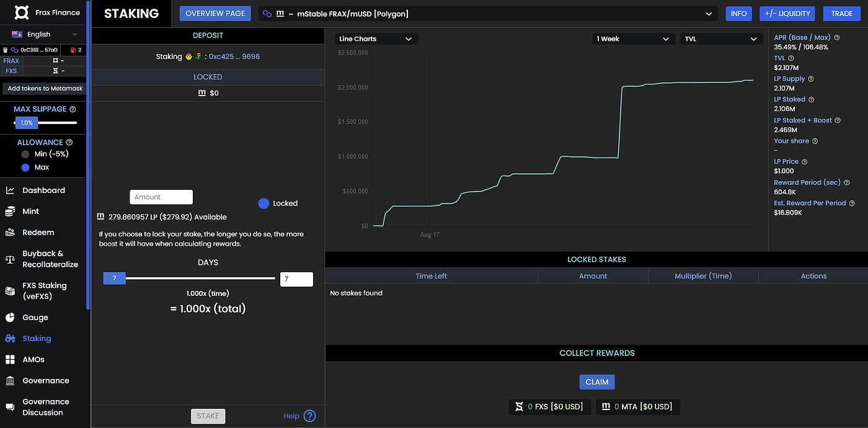Click the 0 FXS [$0 USD] reward box
This screenshot has height=428, width=868.
pyautogui.click(x=549, y=407)
